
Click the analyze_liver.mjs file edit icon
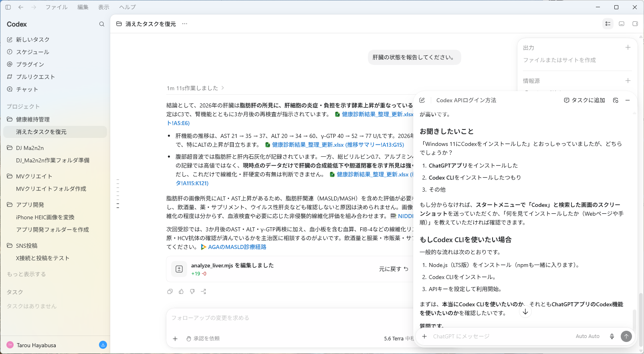(179, 269)
